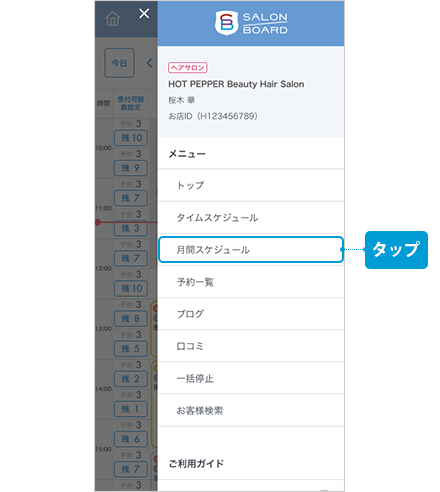This screenshot has height=492, width=440.
Task: Click the 残 8 slot button
Action: click(x=131, y=319)
